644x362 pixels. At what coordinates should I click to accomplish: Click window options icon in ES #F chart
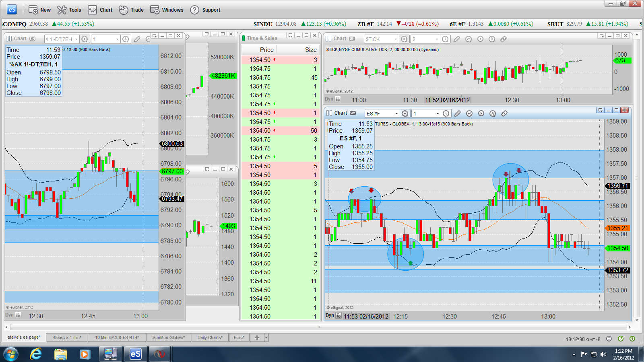pyautogui.click(x=600, y=110)
